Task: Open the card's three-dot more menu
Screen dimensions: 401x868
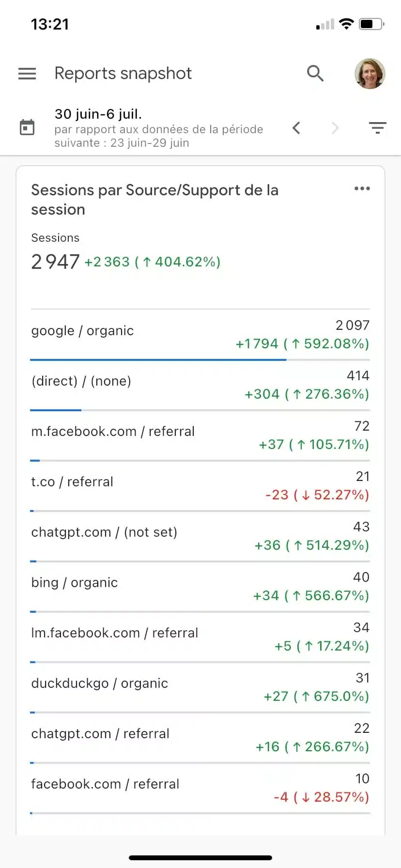Action: [x=362, y=188]
